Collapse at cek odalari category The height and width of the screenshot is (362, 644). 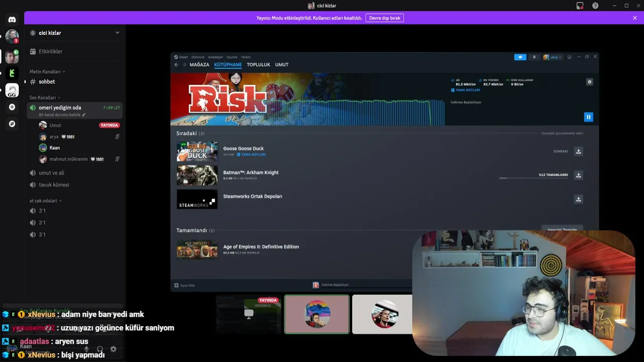point(45,201)
